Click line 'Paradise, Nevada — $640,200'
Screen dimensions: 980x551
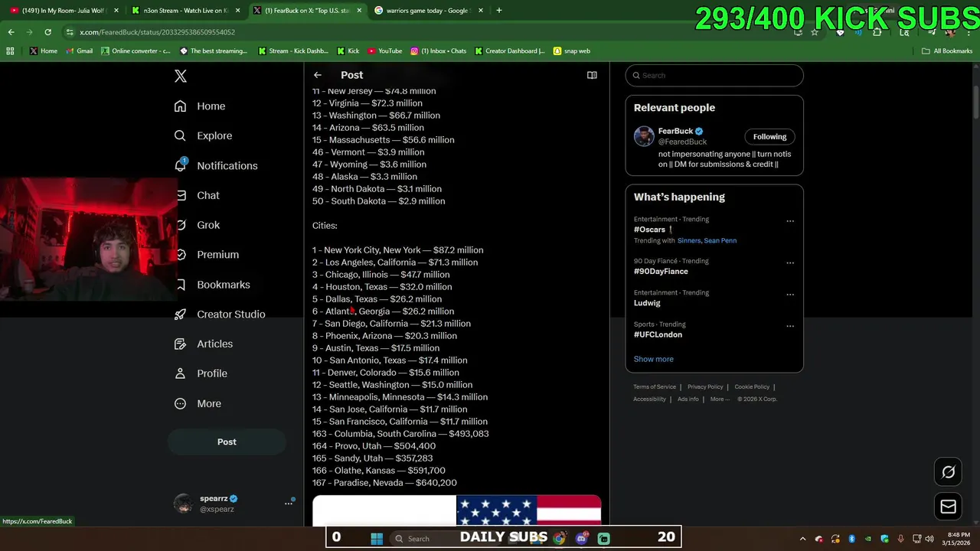(395, 483)
